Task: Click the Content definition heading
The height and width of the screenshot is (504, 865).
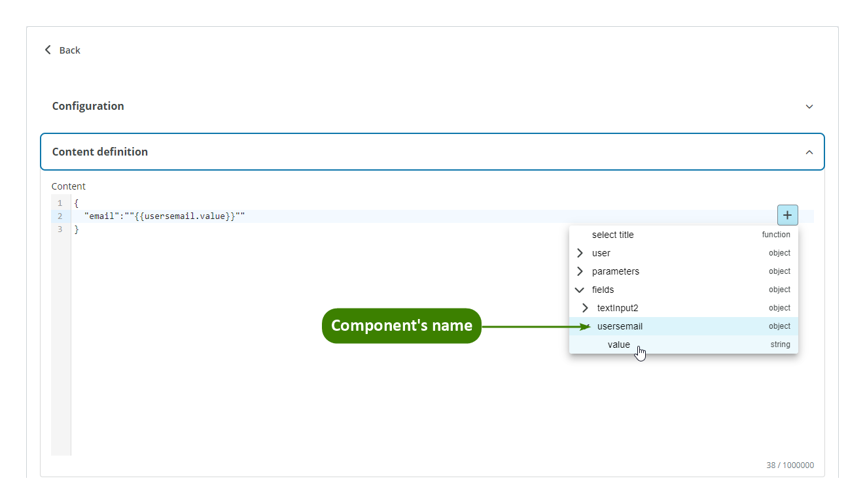Action: 100,152
